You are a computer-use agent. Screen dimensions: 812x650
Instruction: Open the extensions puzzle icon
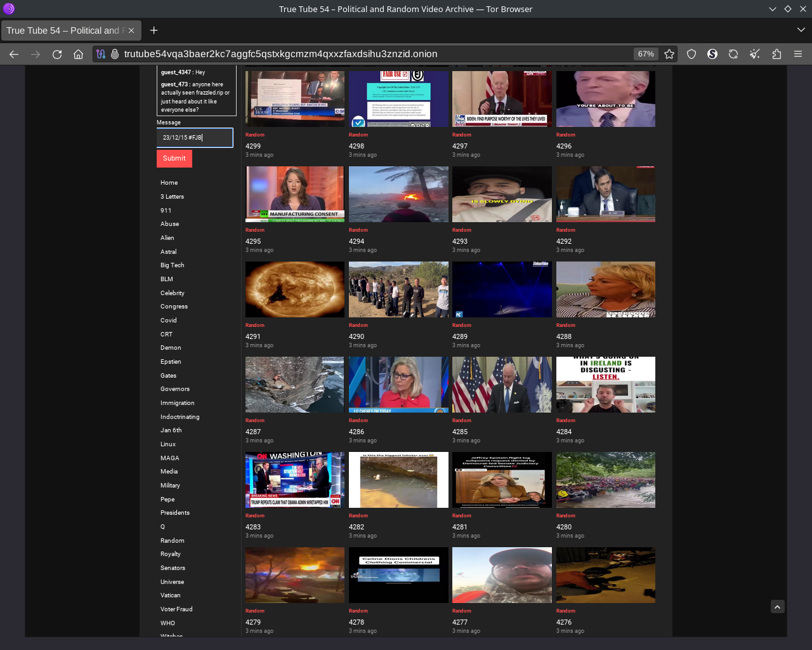[776, 54]
